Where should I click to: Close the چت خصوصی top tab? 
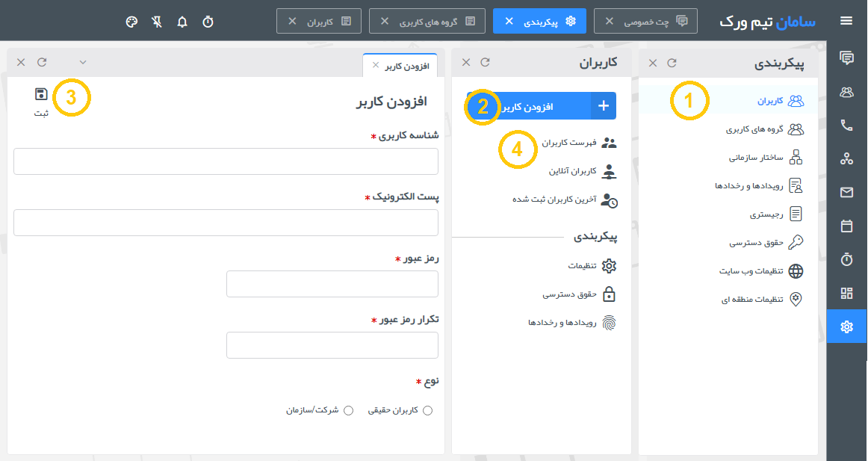coord(609,21)
